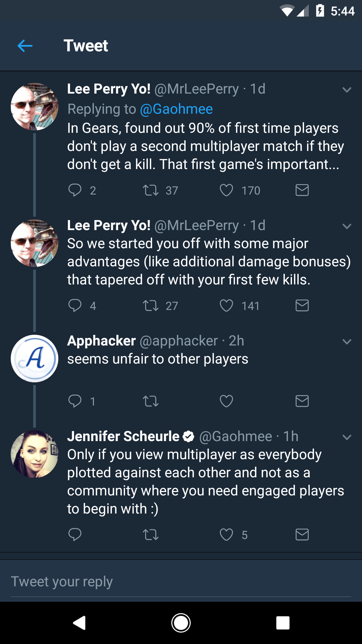
Task: Reply to the damage bonuses tweet
Action: (75, 306)
